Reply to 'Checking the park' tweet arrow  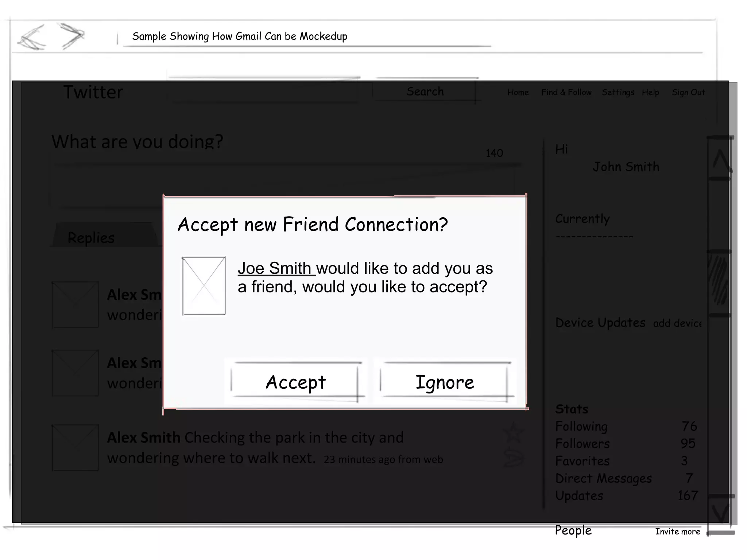pos(514,458)
